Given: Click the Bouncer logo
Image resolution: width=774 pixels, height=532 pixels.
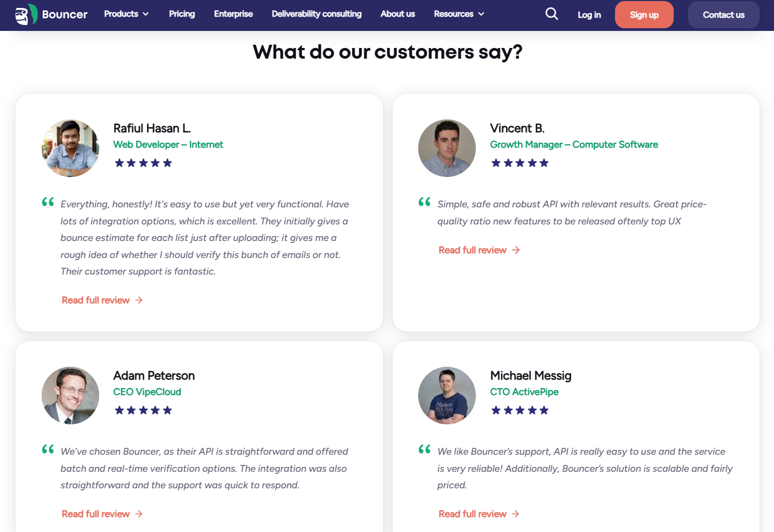Looking at the screenshot, I should (x=51, y=14).
